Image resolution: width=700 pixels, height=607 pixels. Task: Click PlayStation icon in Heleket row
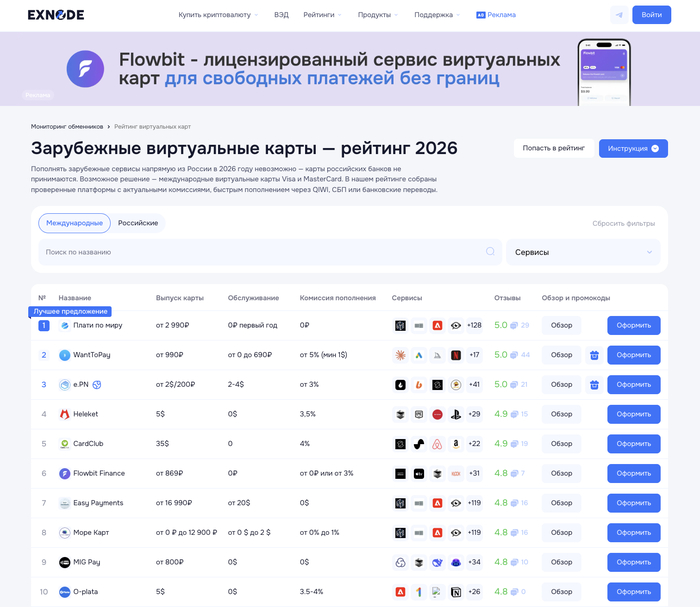tap(456, 414)
